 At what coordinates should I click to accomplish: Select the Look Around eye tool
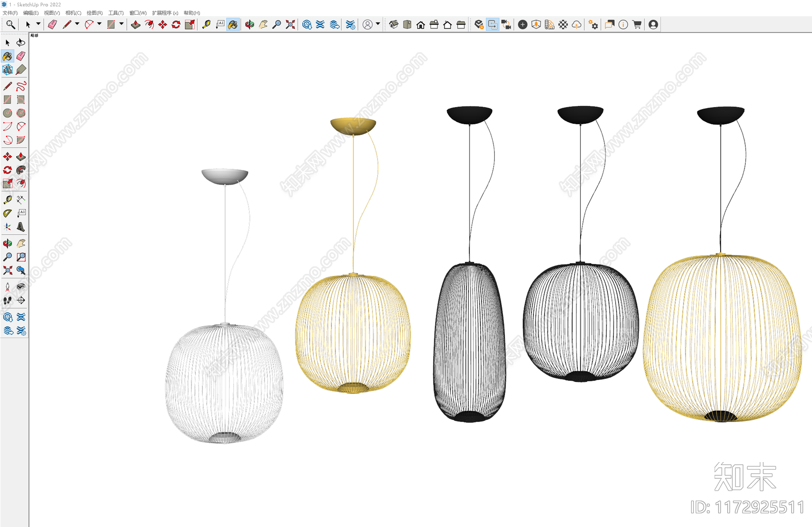tap(21, 287)
